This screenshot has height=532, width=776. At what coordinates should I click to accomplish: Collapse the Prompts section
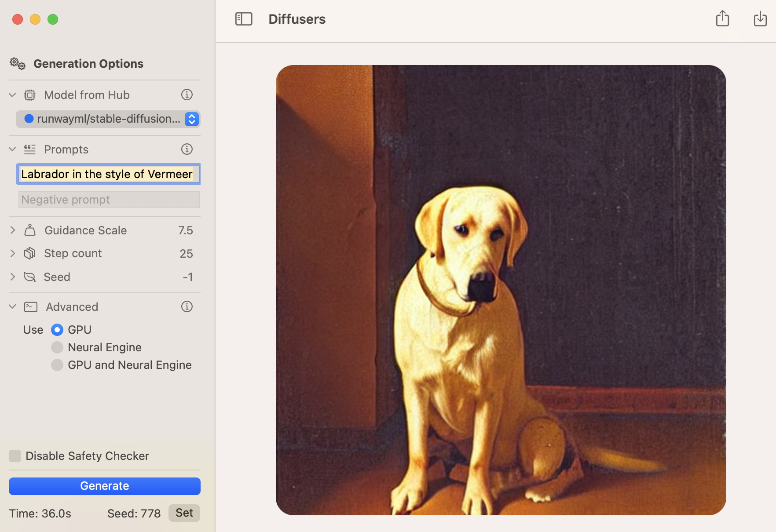[x=12, y=149]
